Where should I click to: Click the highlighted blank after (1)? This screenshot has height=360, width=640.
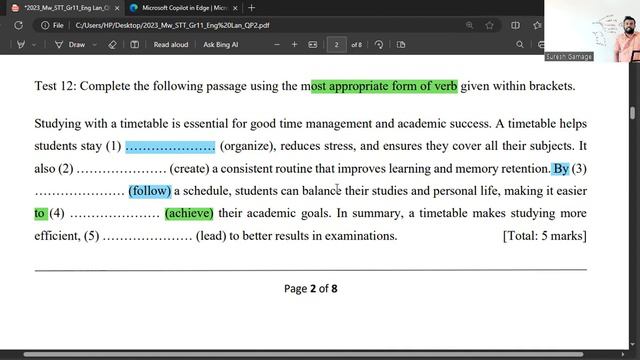[170, 147]
